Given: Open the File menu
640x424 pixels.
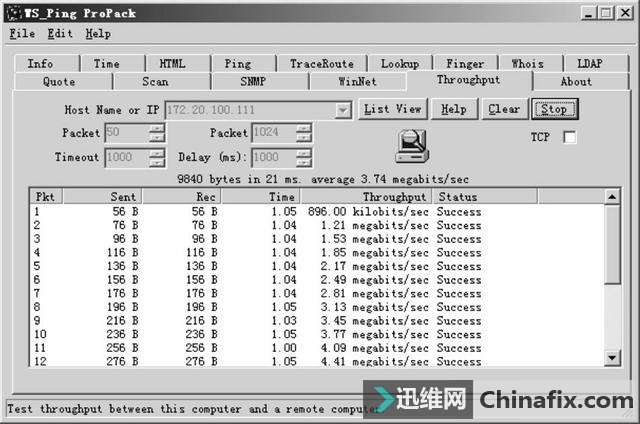Looking at the screenshot, I should [x=22, y=33].
